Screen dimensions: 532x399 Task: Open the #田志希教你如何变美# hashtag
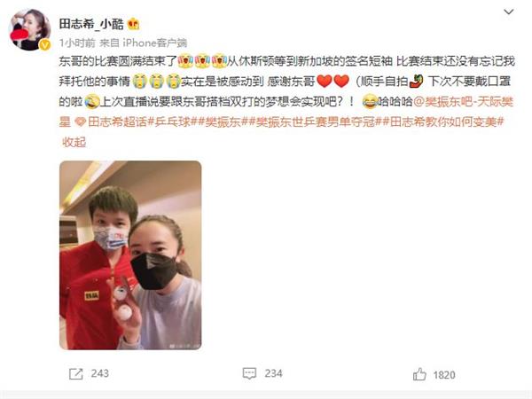click(x=441, y=121)
